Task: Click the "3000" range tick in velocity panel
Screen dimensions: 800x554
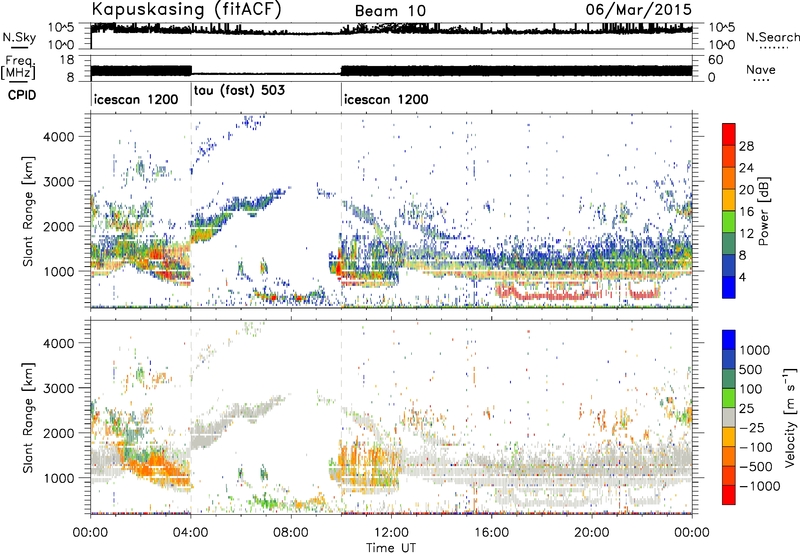Action: pyautogui.click(x=58, y=388)
